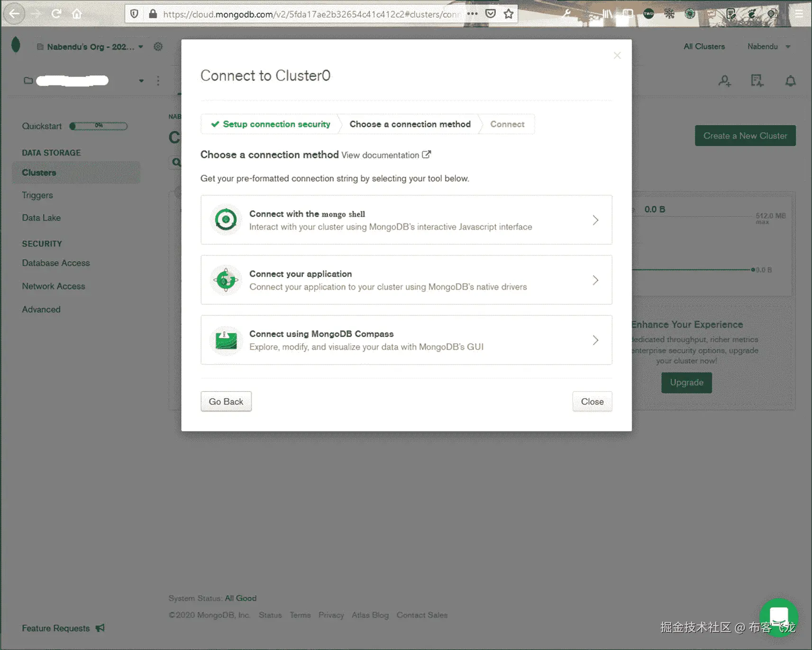
Task: Select the Setup connection security step
Action: pyautogui.click(x=270, y=124)
